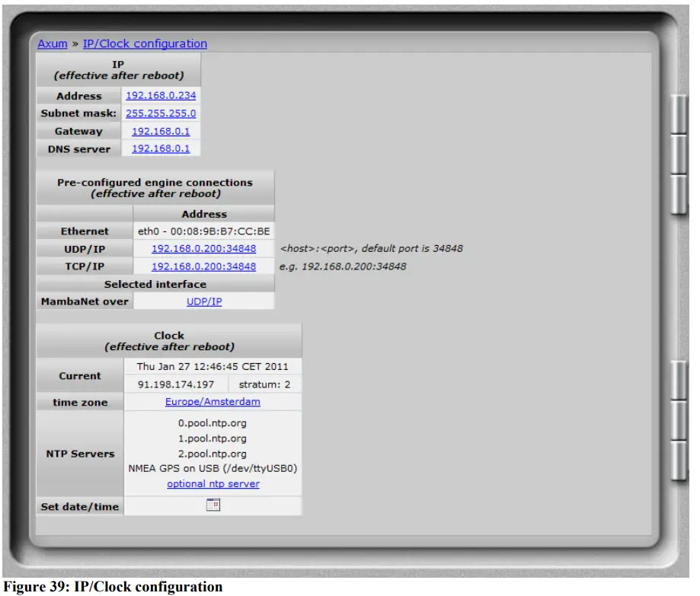Screen dimensions: 700x596
Task: Select the example text e.g. 192.168.0.200:34848
Action: [343, 266]
